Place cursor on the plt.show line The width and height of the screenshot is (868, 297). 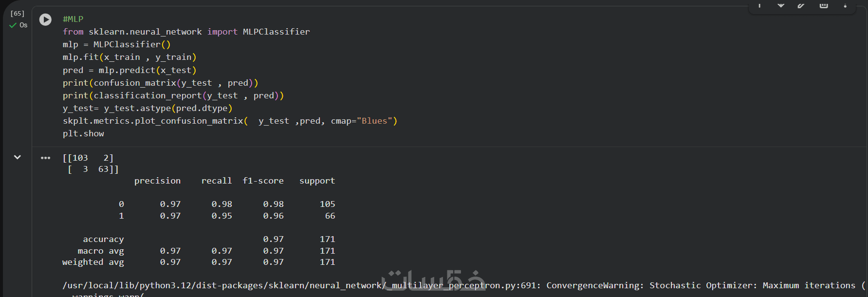[83, 133]
